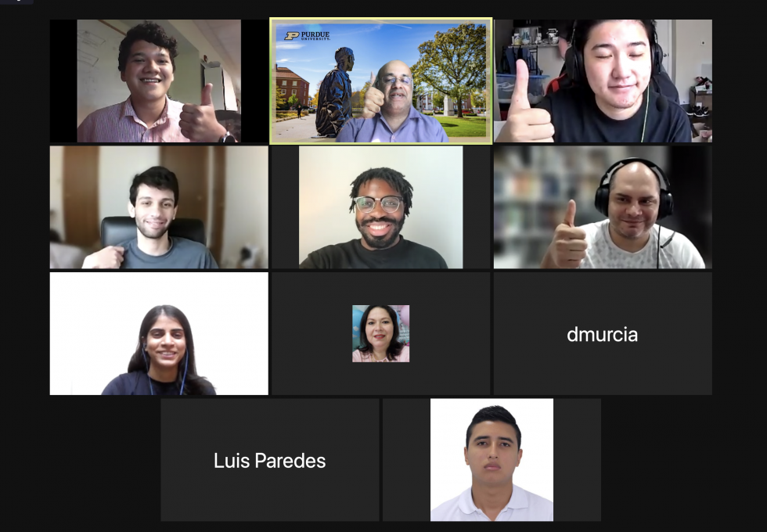767x532 pixels.
Task: Click the highlighted active speaker tile with Purdue background
Action: point(380,81)
